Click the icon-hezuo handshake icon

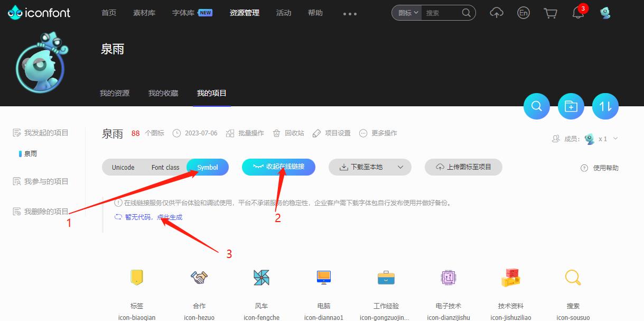(x=198, y=277)
